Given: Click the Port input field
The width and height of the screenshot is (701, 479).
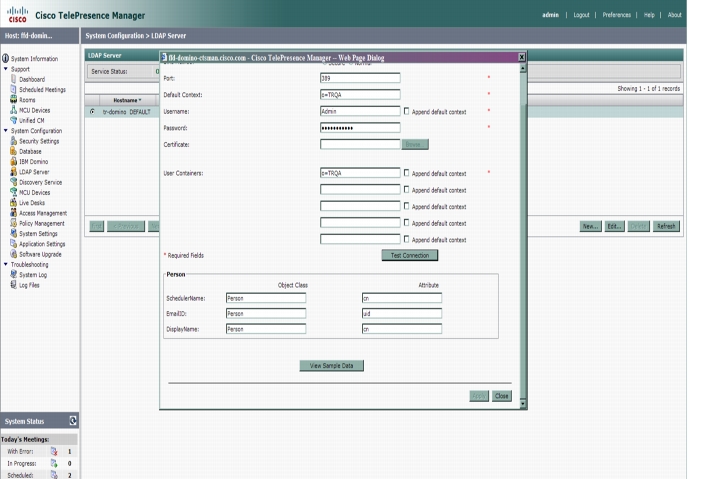Looking at the screenshot, I should pos(360,78).
